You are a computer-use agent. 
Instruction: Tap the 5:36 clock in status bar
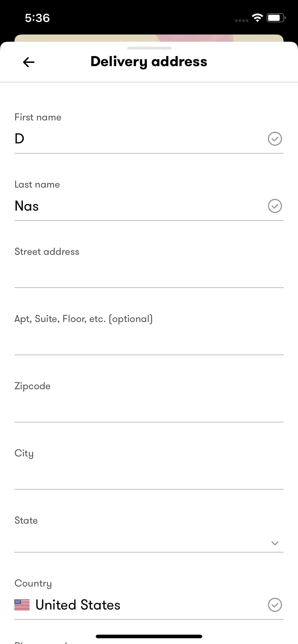coord(37,18)
